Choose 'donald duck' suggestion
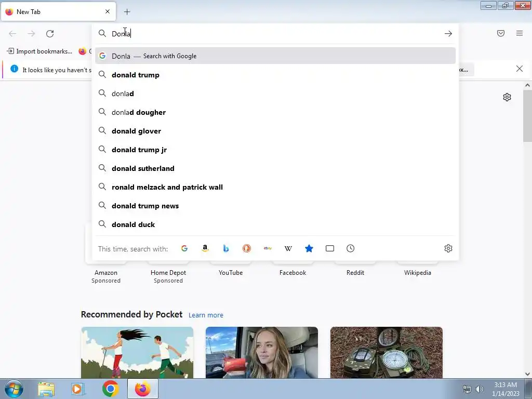Image resolution: width=532 pixels, height=399 pixels. click(x=275, y=224)
